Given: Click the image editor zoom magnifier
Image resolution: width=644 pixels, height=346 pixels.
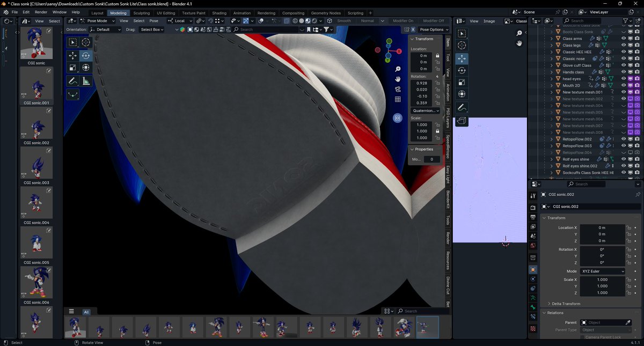Looking at the screenshot, I should point(519,33).
